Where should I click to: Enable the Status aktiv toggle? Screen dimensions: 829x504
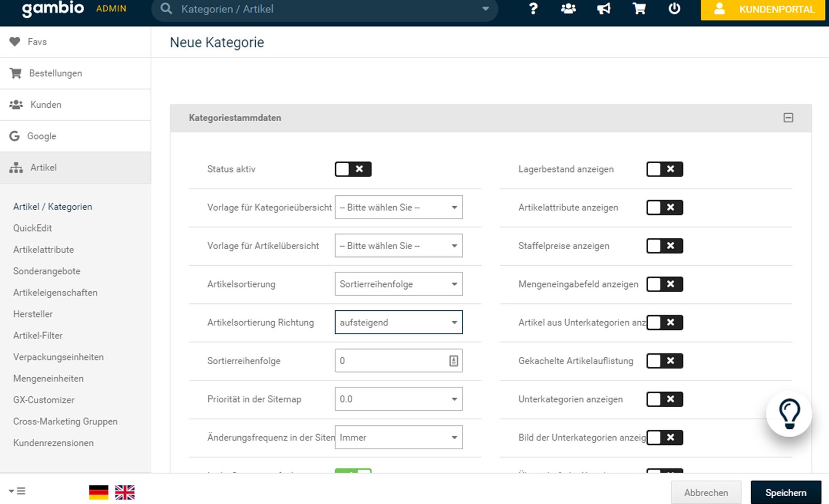pos(353,169)
